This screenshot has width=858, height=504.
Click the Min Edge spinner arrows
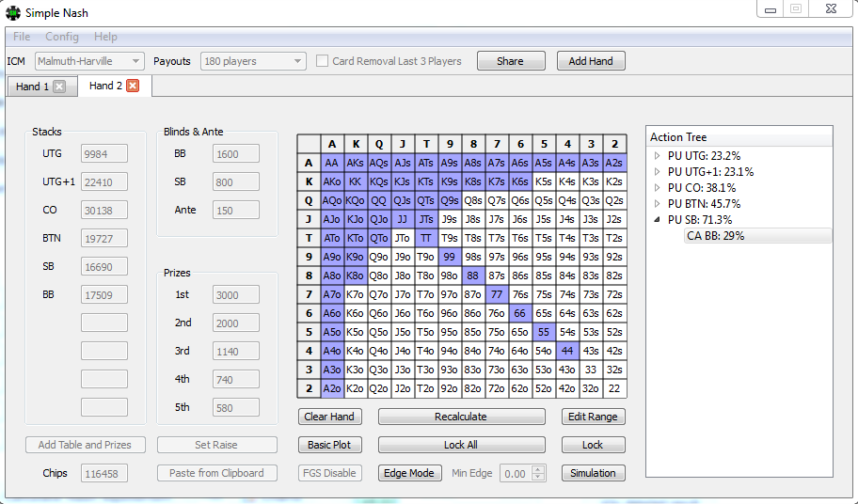[538, 473]
